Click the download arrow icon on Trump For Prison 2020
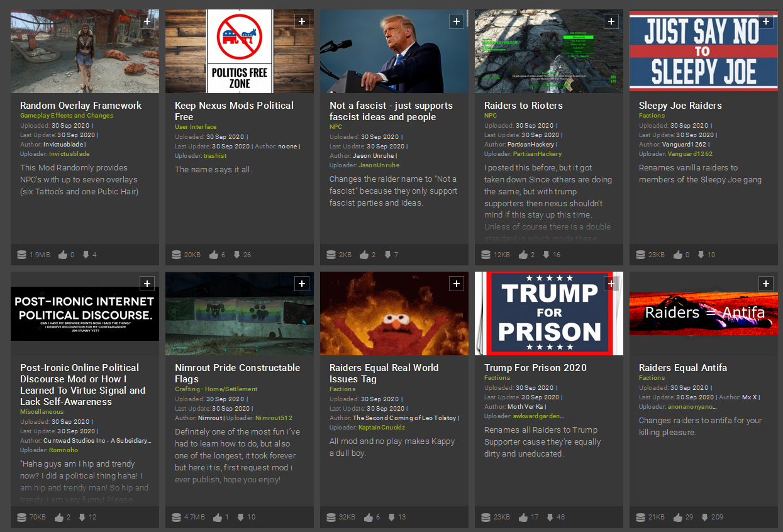 pyautogui.click(x=550, y=517)
